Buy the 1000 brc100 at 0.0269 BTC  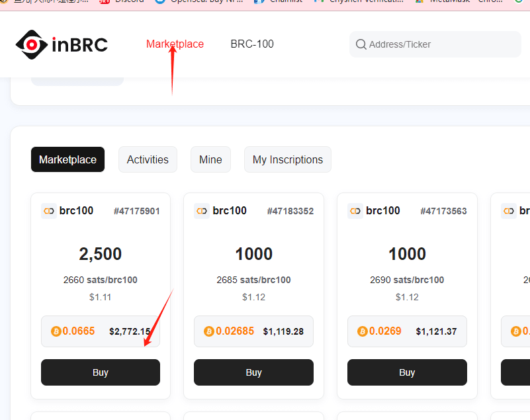coord(407,372)
